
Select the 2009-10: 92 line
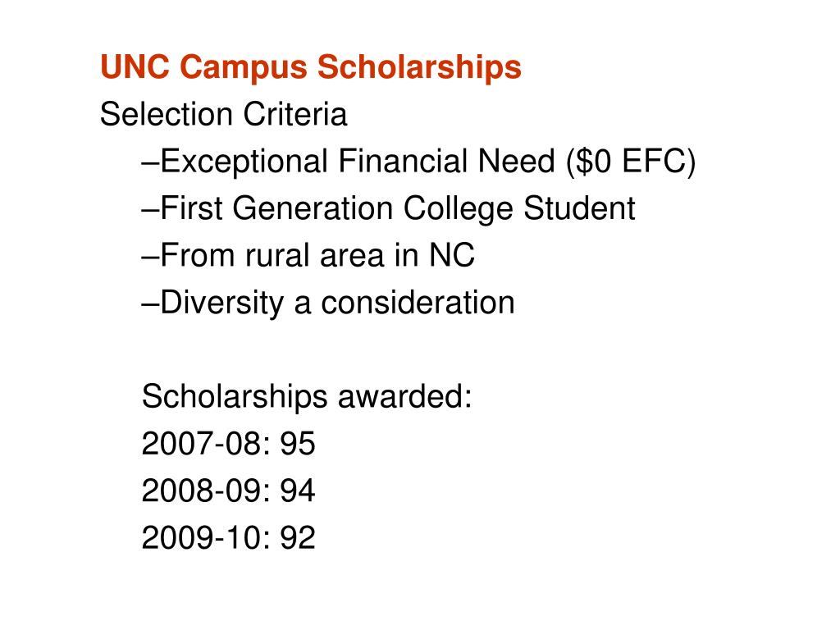[x=229, y=538]
